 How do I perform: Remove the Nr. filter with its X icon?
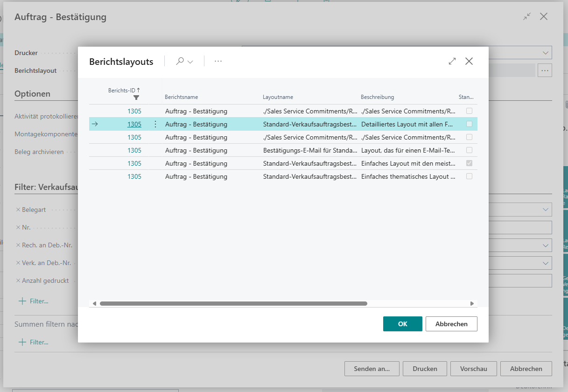pos(18,227)
